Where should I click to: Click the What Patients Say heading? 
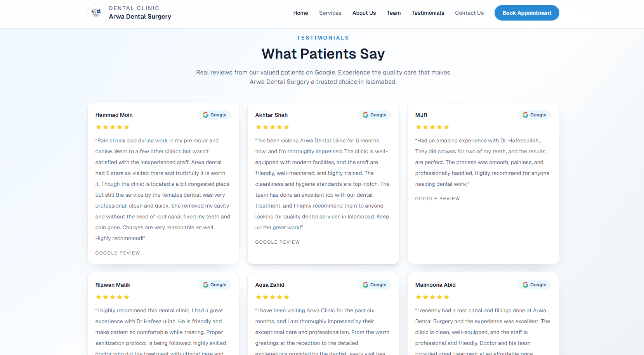click(323, 54)
